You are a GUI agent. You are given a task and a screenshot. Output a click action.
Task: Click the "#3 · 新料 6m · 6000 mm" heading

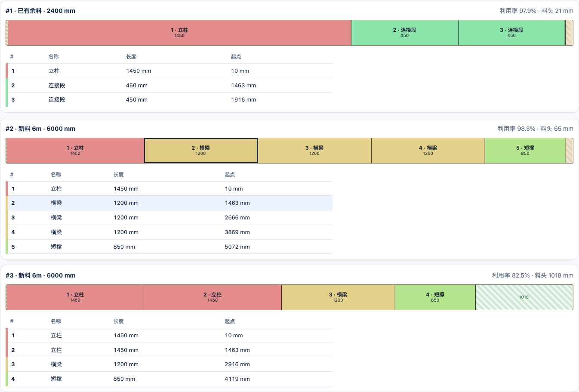[x=40, y=275]
